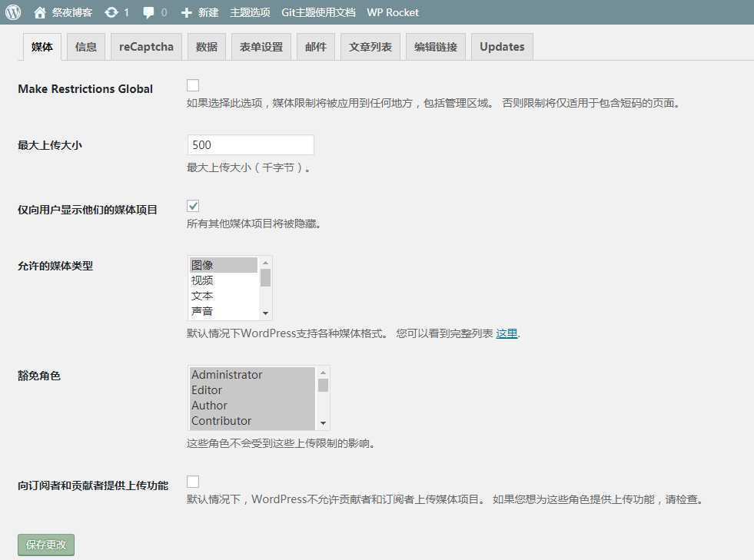Open the comments bubble icon
This screenshot has height=560, width=754.
tap(148, 12)
